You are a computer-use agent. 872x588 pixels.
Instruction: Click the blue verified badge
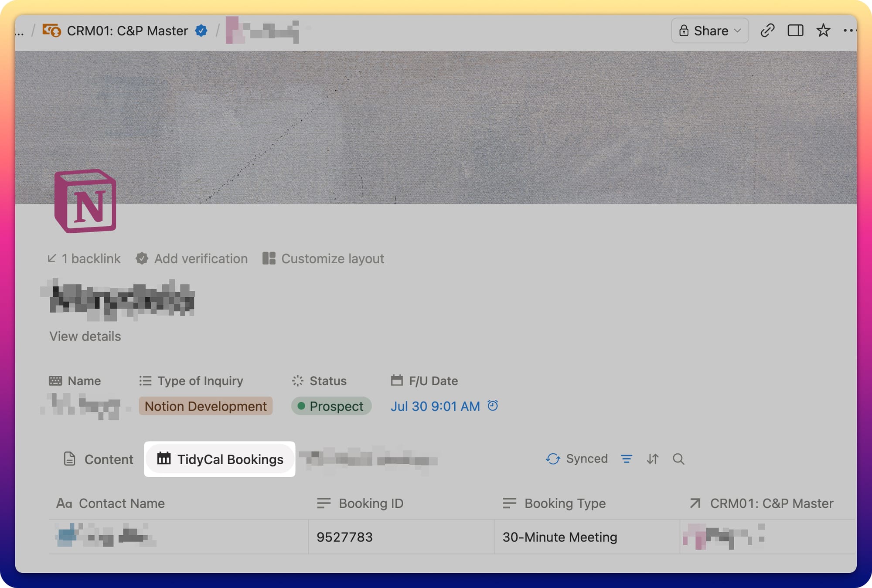201,31
